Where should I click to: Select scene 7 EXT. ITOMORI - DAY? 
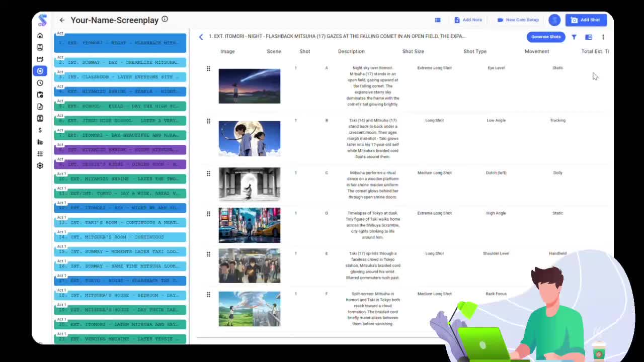(x=120, y=135)
